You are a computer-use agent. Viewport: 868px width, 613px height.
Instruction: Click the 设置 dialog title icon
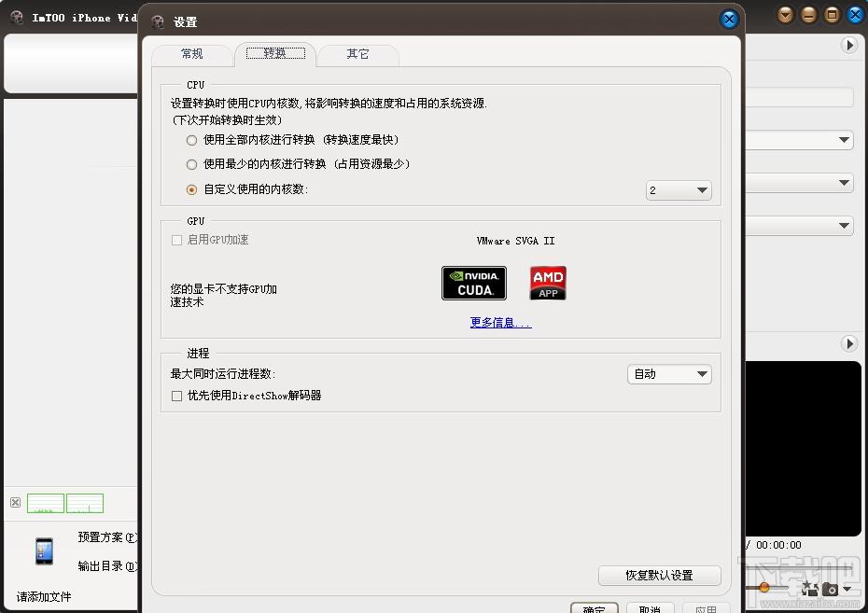tap(158, 21)
